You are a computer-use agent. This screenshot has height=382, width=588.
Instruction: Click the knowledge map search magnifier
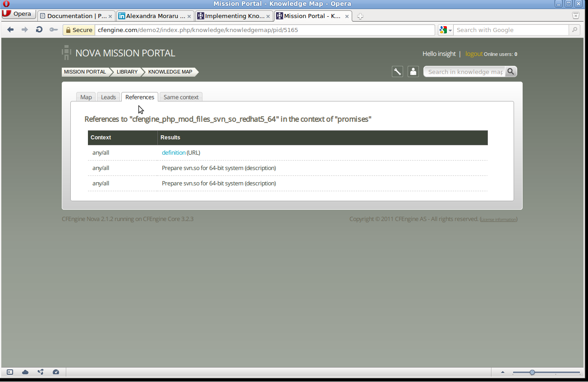click(510, 72)
